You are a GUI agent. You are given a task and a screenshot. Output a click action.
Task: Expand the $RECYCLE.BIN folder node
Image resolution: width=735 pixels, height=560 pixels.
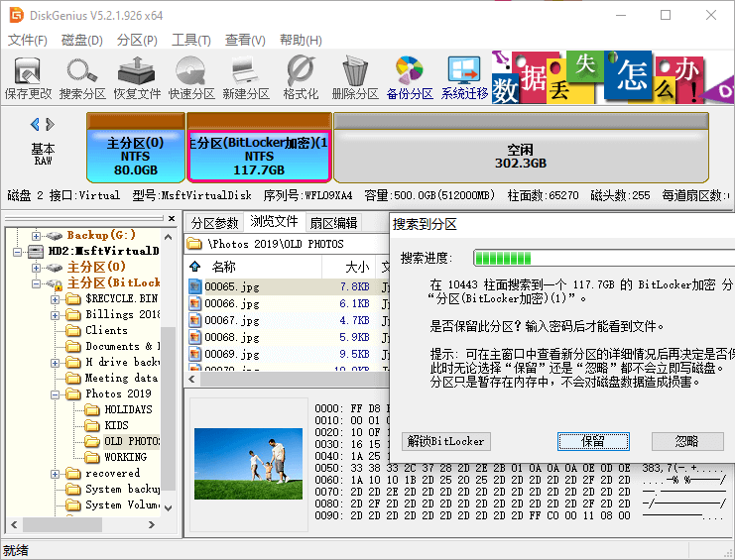[55, 299]
